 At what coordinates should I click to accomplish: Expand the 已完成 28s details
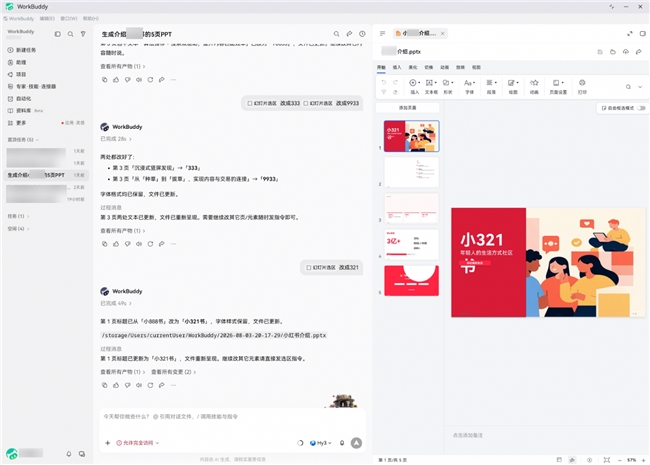pyautogui.click(x=116, y=139)
